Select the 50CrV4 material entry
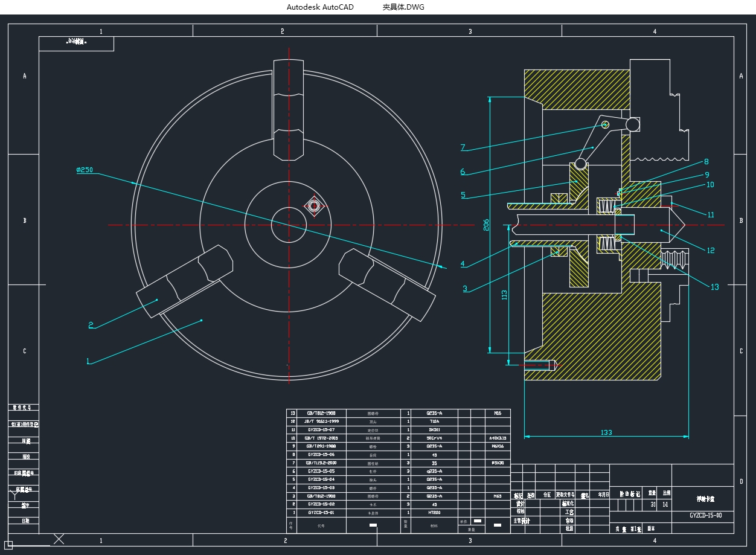The height and width of the screenshot is (555, 756). (434, 438)
